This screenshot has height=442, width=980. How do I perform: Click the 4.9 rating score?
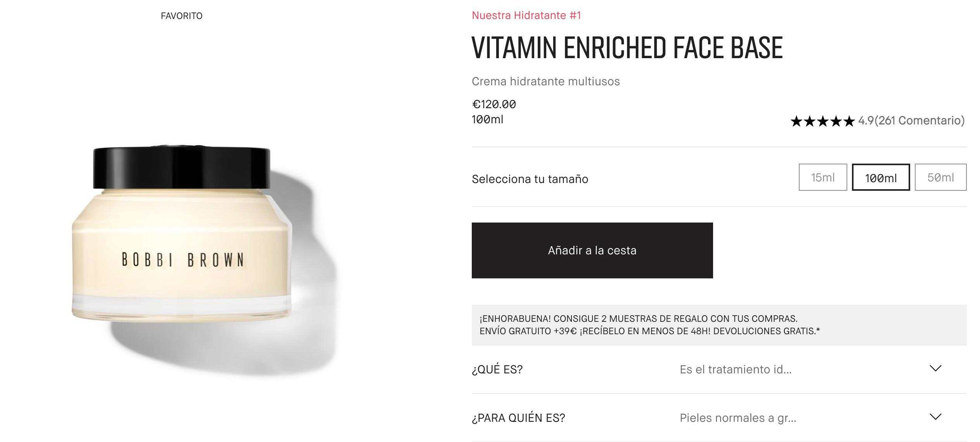coord(866,121)
